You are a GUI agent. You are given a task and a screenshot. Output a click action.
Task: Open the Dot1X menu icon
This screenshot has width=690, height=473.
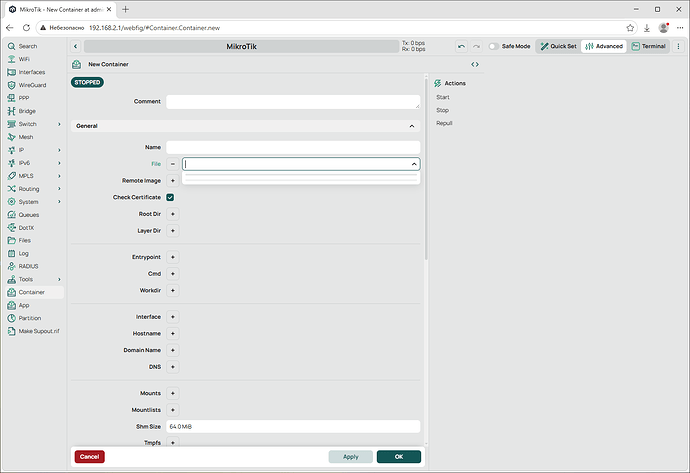[11, 227]
